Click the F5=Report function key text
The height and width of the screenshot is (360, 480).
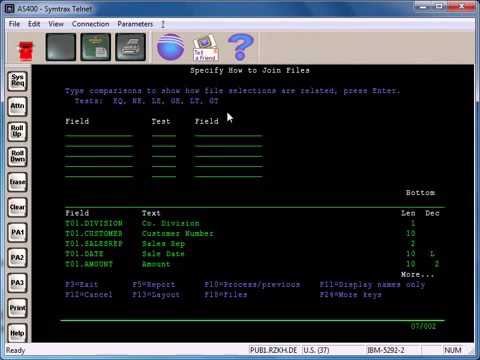[x=154, y=285]
